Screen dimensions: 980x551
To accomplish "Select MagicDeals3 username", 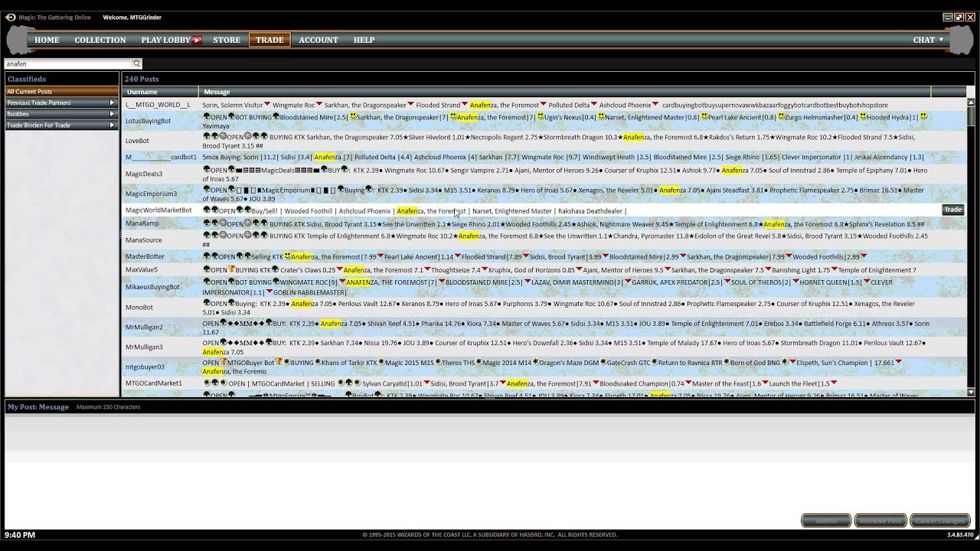I will (x=144, y=174).
